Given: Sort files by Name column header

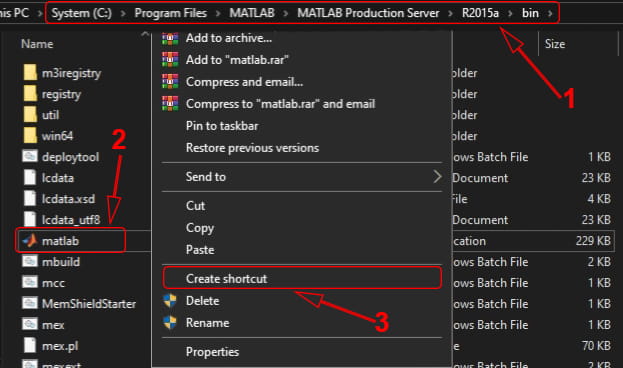Looking at the screenshot, I should [x=37, y=44].
